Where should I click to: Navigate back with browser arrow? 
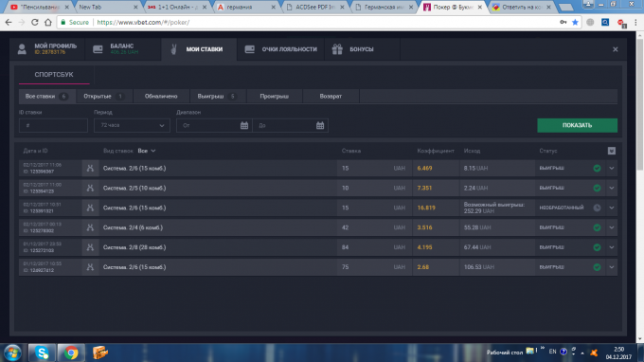(9, 22)
